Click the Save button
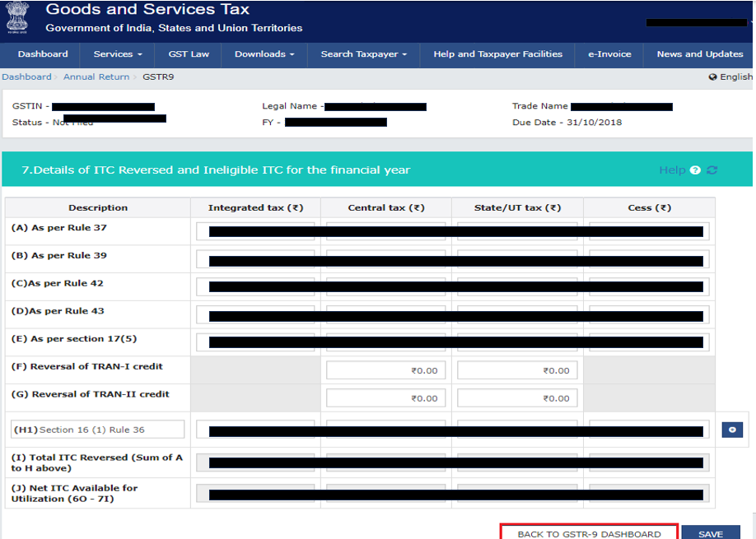 click(x=710, y=534)
